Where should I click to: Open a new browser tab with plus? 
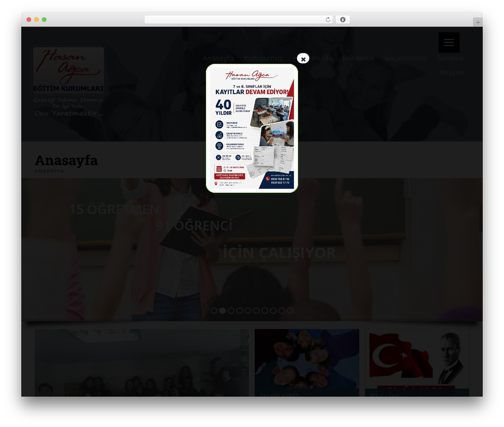tap(478, 22)
